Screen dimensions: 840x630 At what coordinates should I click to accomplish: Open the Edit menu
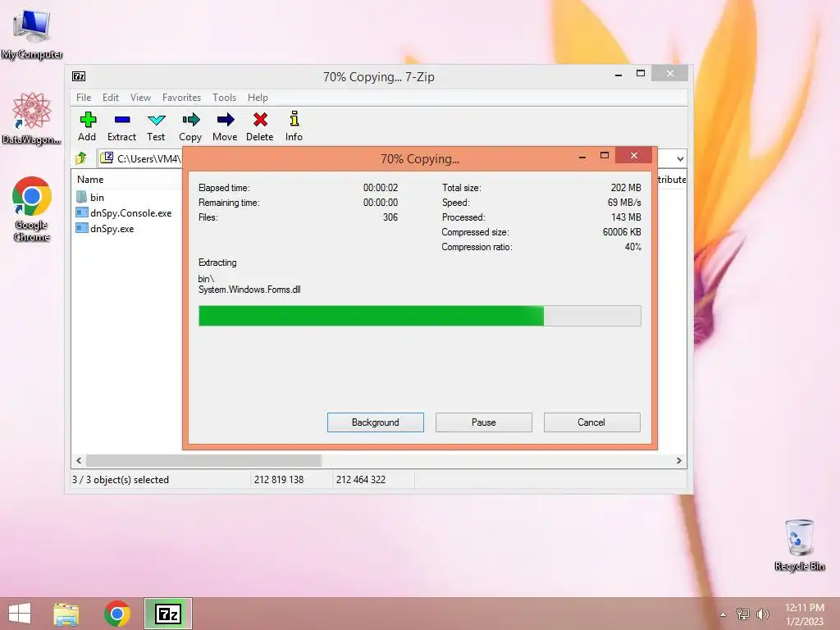pyautogui.click(x=111, y=98)
